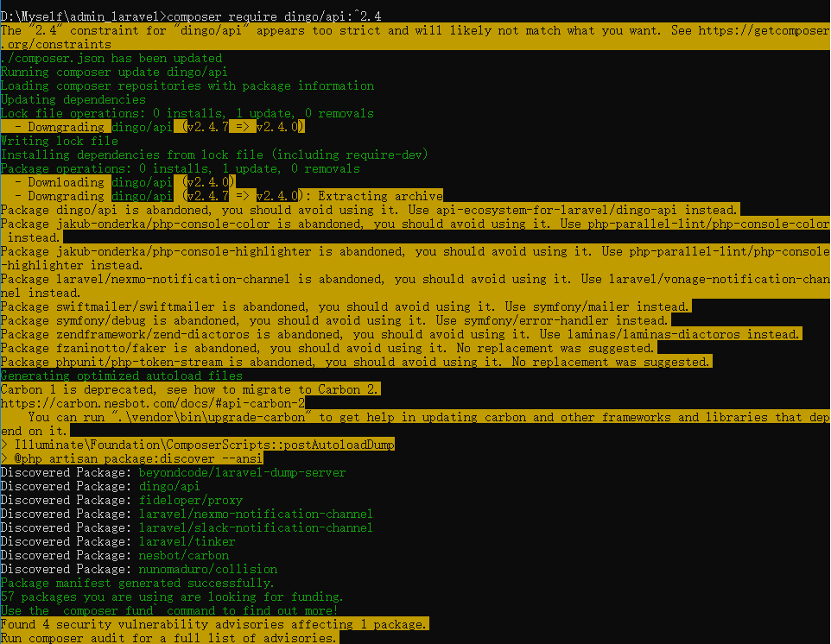Click 'Generating optimized autoload files' line

pyautogui.click(x=122, y=375)
